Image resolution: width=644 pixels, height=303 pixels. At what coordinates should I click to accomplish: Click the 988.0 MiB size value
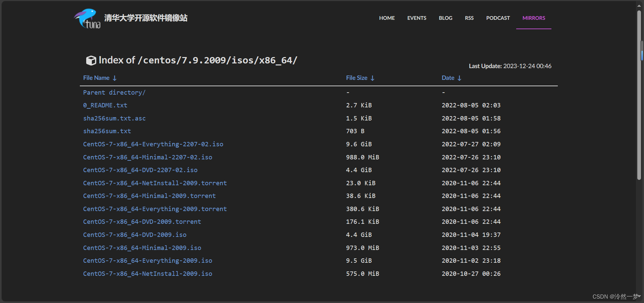click(363, 157)
